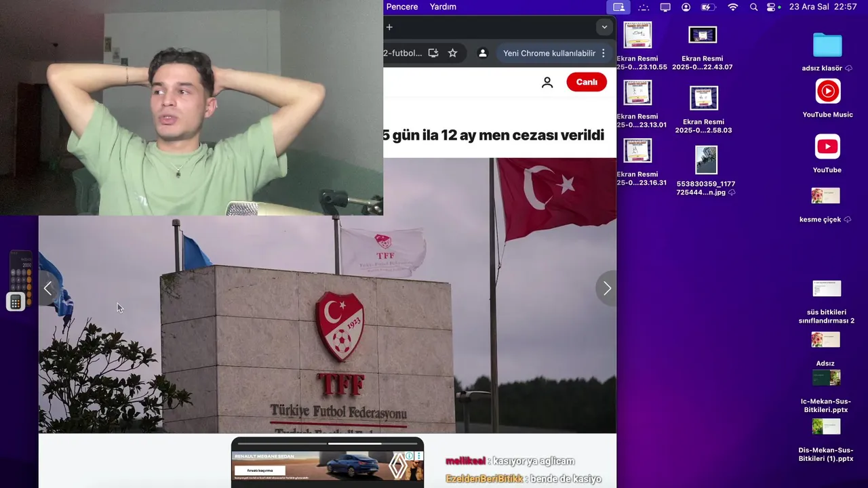The image size is (868, 488).
Task: Go to next gallery image arrow
Action: point(606,288)
